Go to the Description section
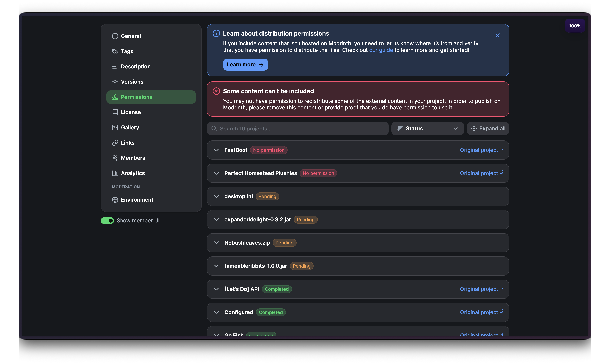Image resolution: width=610 pixels, height=364 pixels. point(151,66)
